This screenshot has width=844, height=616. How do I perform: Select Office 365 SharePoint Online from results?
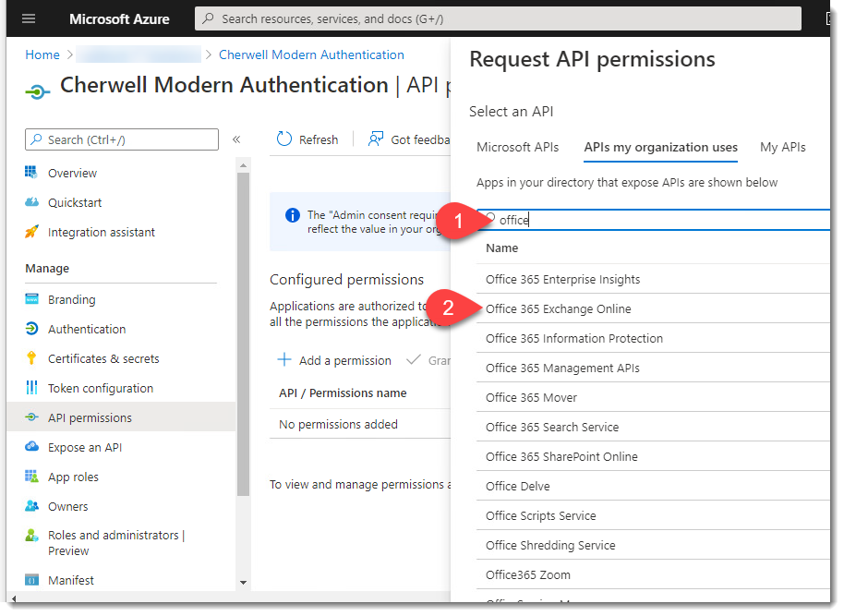click(x=561, y=456)
